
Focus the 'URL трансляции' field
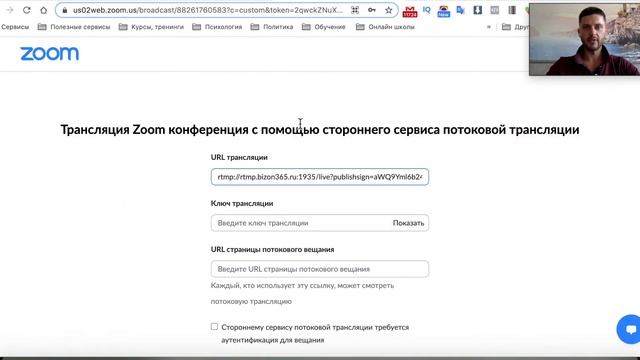point(320,177)
